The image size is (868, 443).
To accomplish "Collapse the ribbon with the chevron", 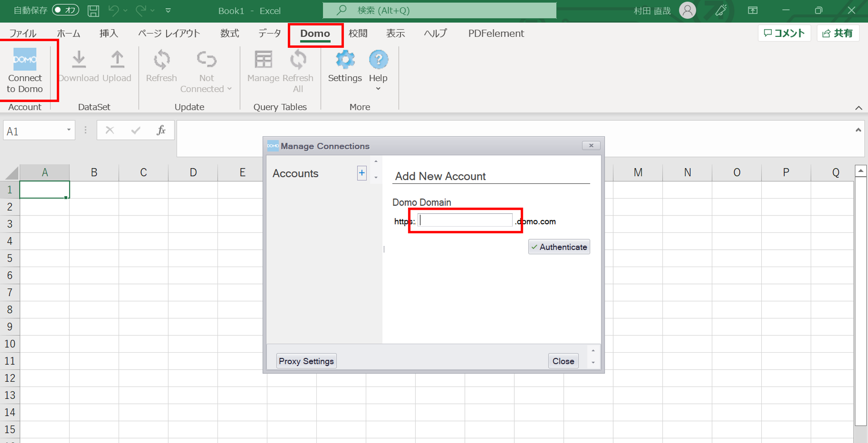I will 858,108.
